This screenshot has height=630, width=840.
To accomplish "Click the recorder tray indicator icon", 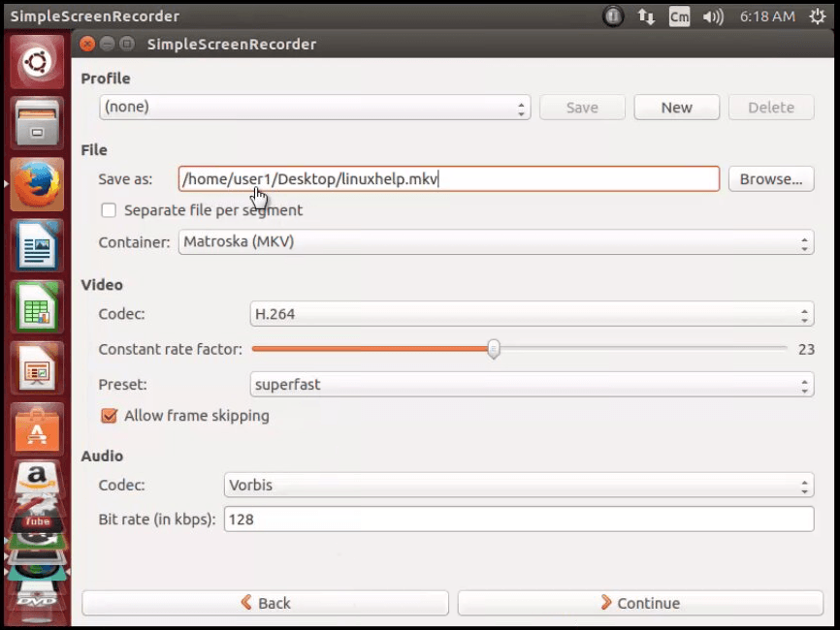I will pyautogui.click(x=613, y=16).
